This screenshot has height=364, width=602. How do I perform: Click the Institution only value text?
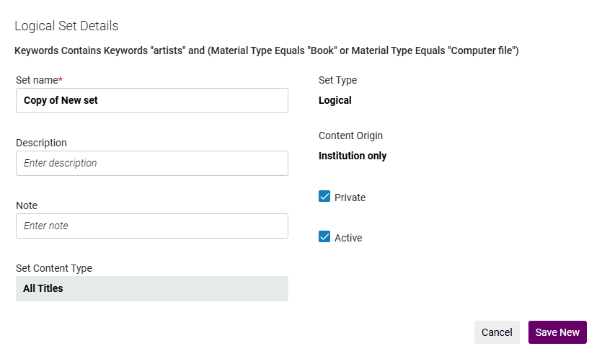[353, 156]
